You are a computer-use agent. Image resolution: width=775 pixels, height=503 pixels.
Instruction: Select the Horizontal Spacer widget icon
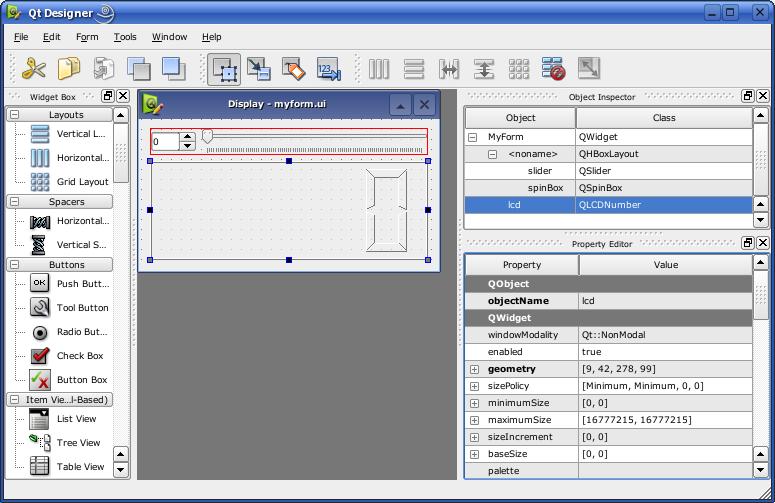pos(40,221)
